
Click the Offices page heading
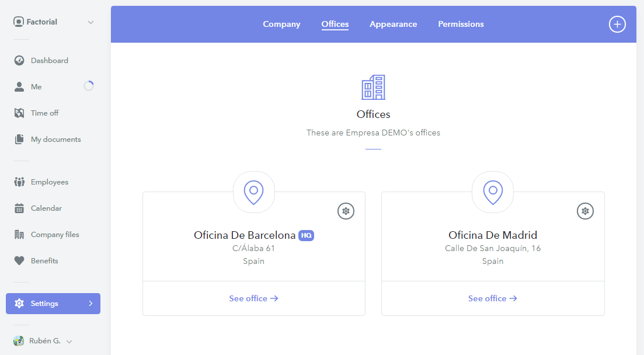click(x=373, y=114)
